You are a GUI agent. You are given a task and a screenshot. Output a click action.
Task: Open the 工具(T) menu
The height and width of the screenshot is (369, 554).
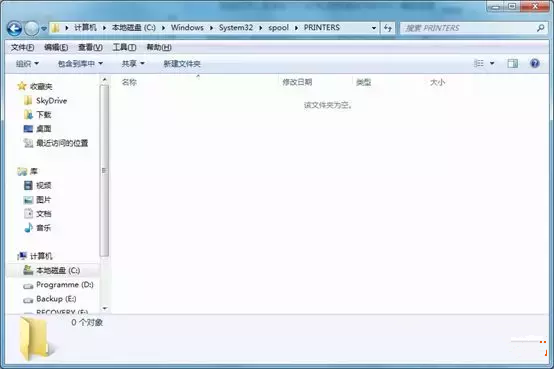[x=124, y=47]
